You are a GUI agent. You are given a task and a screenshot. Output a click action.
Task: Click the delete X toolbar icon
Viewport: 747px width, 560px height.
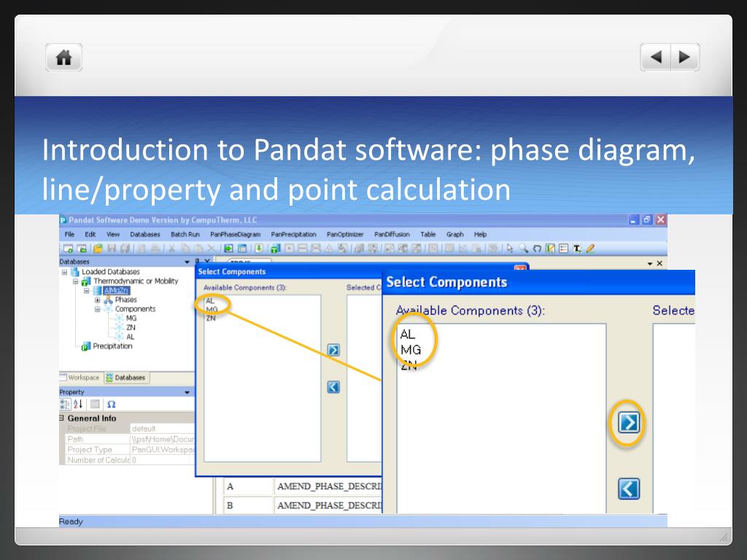(212, 249)
